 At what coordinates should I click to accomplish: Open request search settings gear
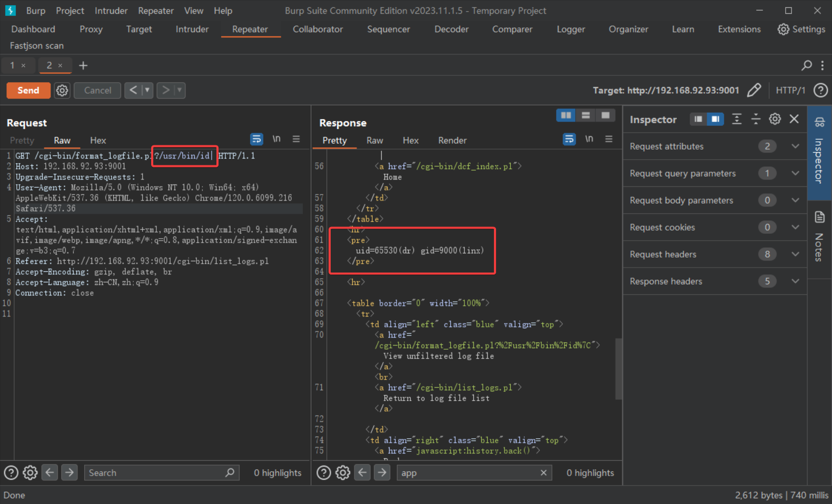(30, 473)
